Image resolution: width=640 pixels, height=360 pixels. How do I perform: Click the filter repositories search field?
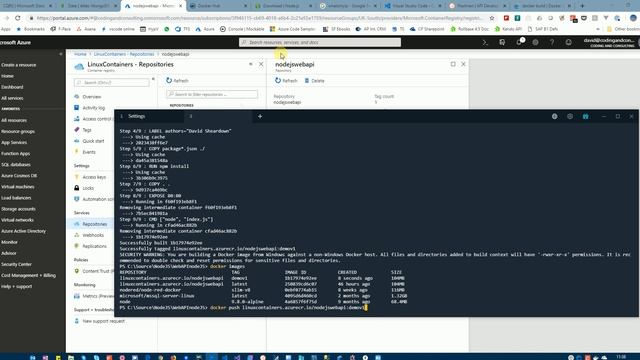click(x=212, y=94)
